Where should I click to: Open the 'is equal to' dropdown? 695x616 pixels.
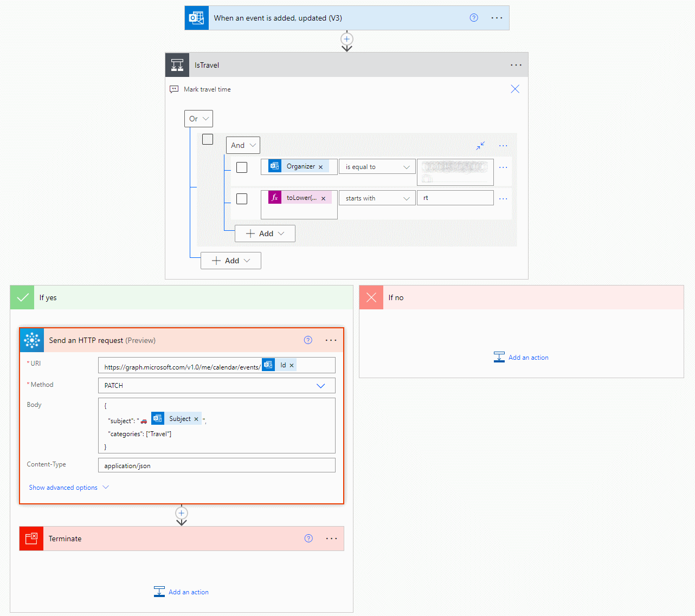coord(377,167)
